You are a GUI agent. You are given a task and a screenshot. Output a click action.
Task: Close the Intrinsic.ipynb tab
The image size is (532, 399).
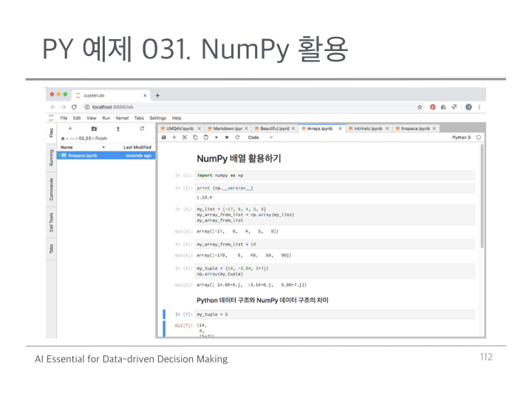387,129
